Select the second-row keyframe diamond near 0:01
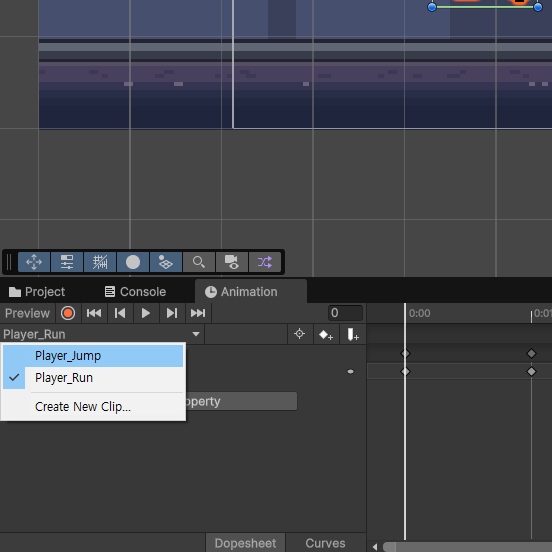This screenshot has height=552, width=552. point(531,371)
